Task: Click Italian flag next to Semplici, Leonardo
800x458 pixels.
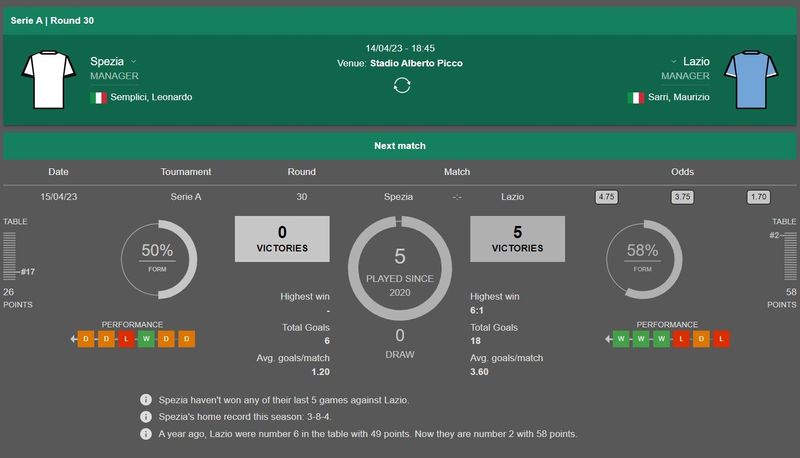Action: (98, 97)
